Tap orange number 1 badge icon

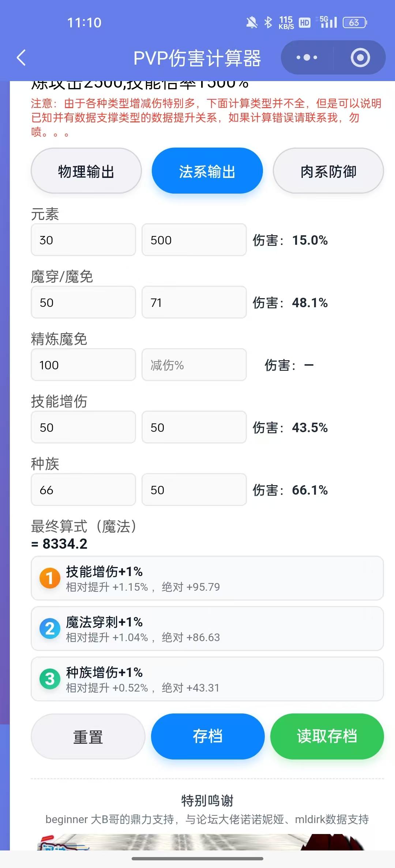pyautogui.click(x=50, y=578)
